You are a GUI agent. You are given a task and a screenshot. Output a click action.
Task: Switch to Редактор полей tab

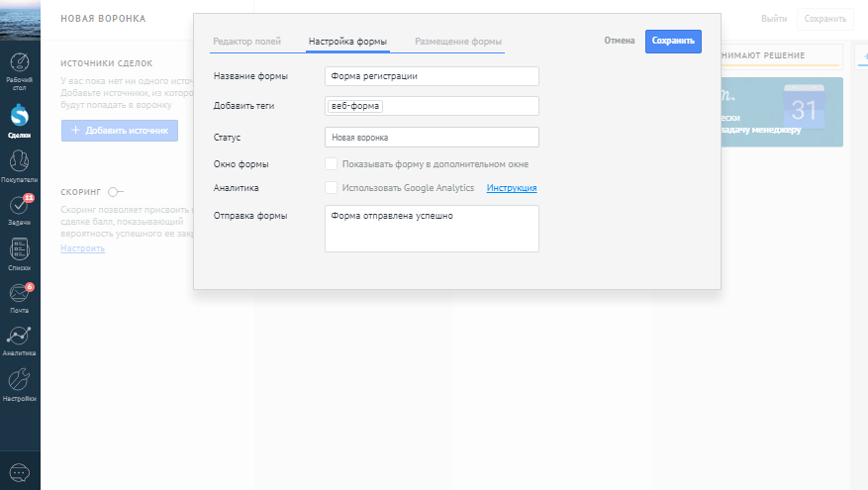point(247,42)
